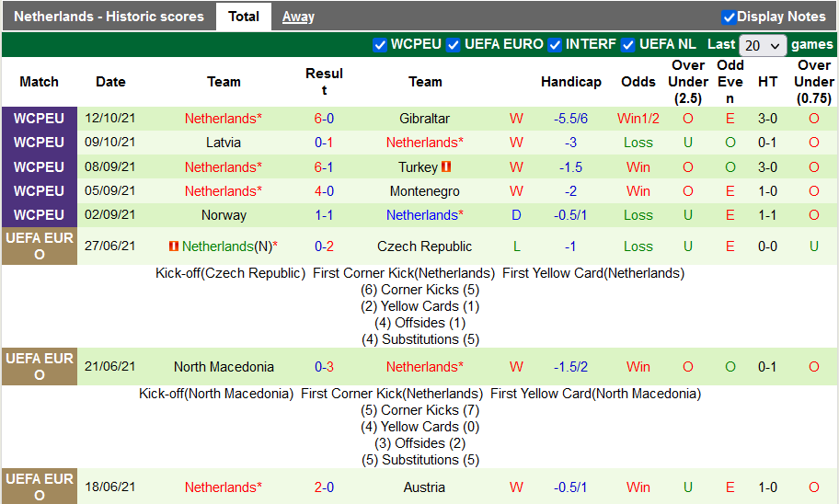The width and height of the screenshot is (839, 504).
Task: Click the Gibraltar team name
Action: (x=425, y=119)
